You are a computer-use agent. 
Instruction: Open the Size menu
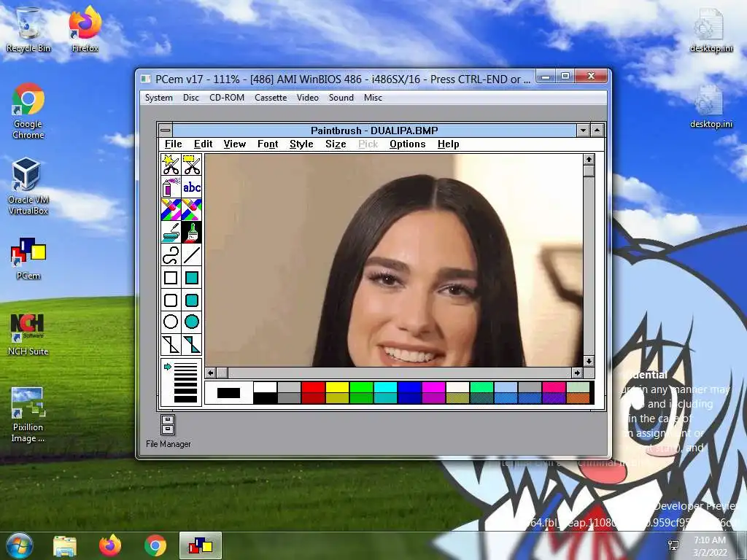(336, 144)
